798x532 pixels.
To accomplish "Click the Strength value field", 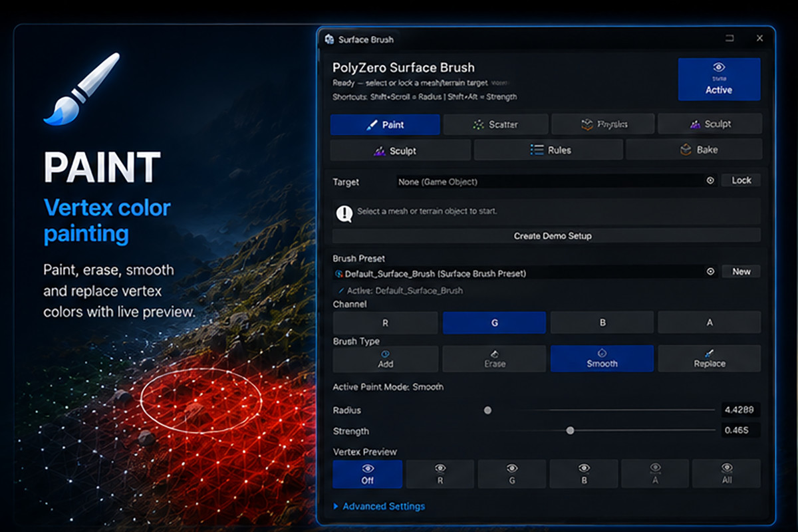I will pos(741,430).
